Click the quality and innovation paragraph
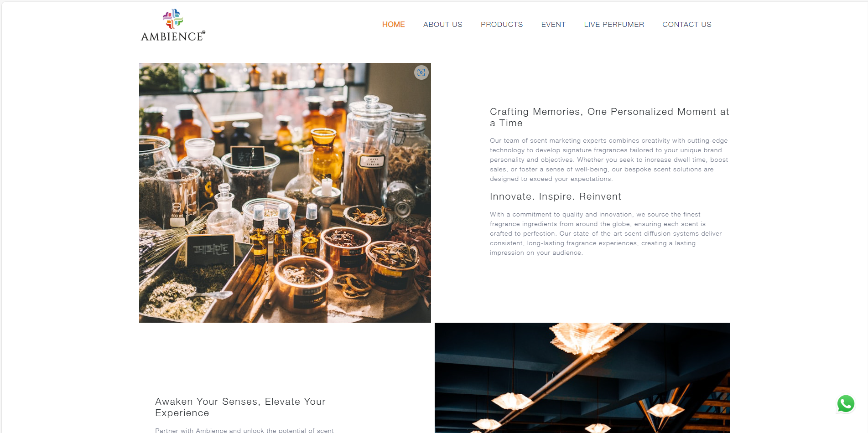The width and height of the screenshot is (868, 433). tap(606, 233)
